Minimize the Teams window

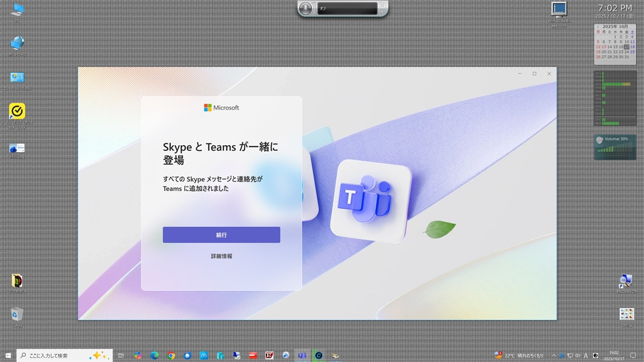[x=519, y=74]
